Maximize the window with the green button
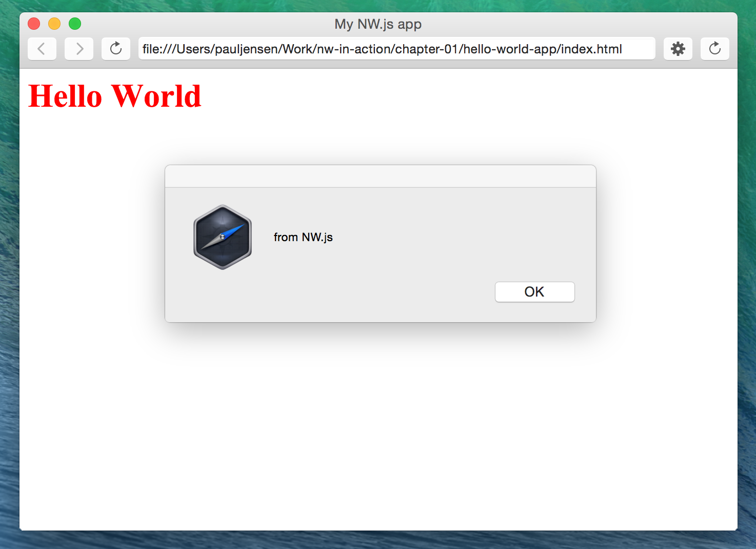Screen dimensions: 756x549 click(x=75, y=24)
